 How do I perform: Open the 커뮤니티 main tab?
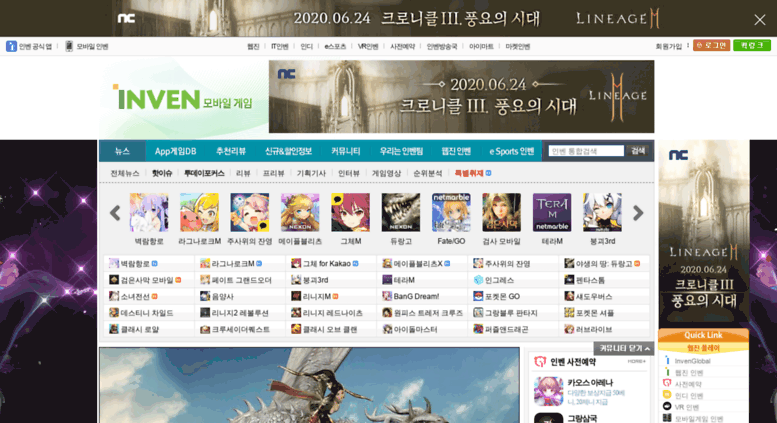pos(345,151)
